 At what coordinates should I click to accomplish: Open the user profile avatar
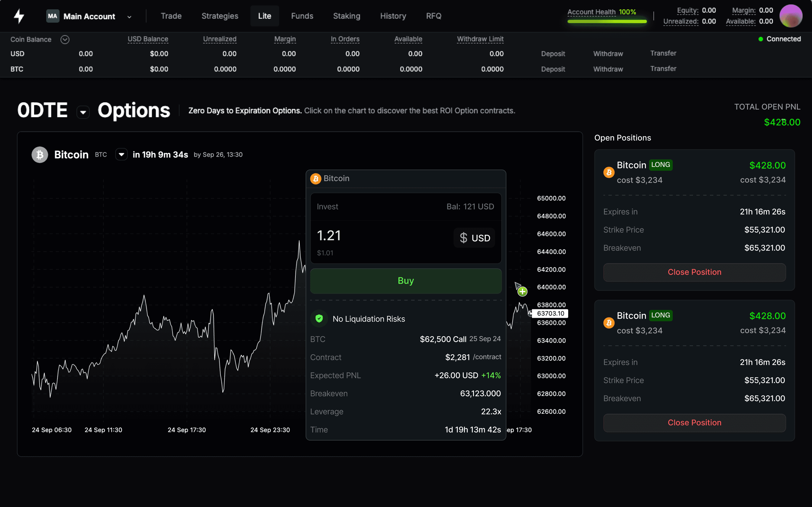pos(791,16)
